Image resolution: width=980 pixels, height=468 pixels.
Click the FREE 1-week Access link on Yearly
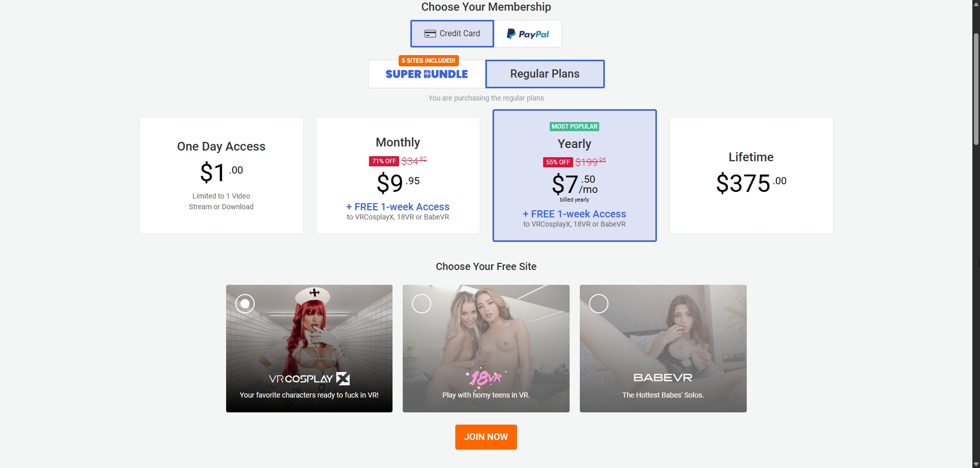(574, 214)
